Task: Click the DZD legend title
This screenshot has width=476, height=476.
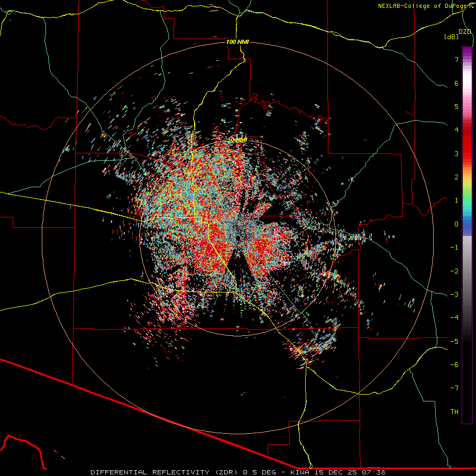Action: point(465,32)
